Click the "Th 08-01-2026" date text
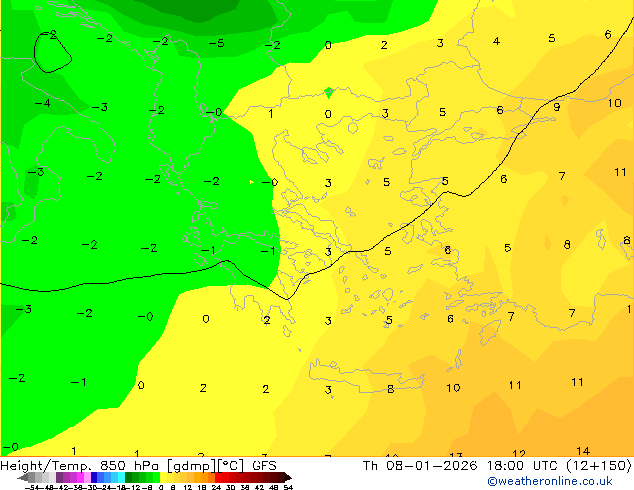634x490 pixels. 420,466
